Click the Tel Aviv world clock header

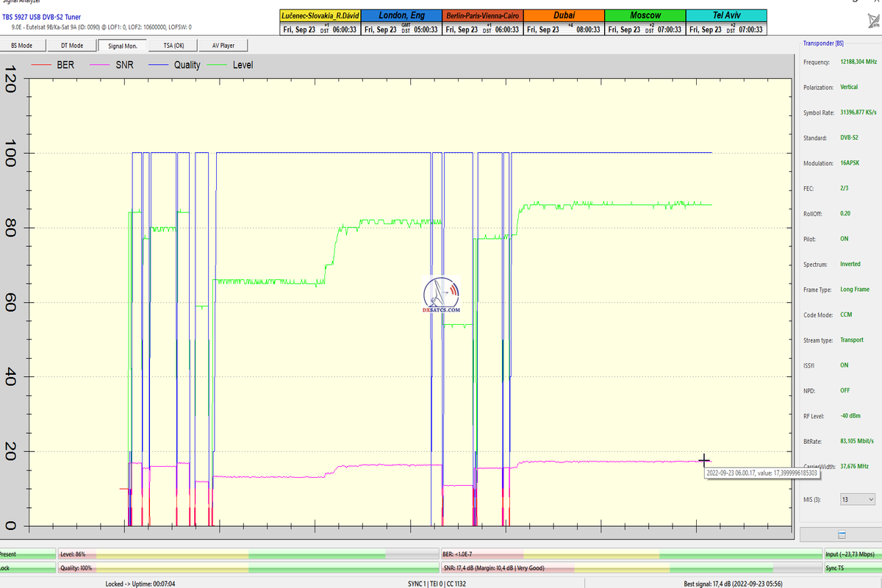725,15
